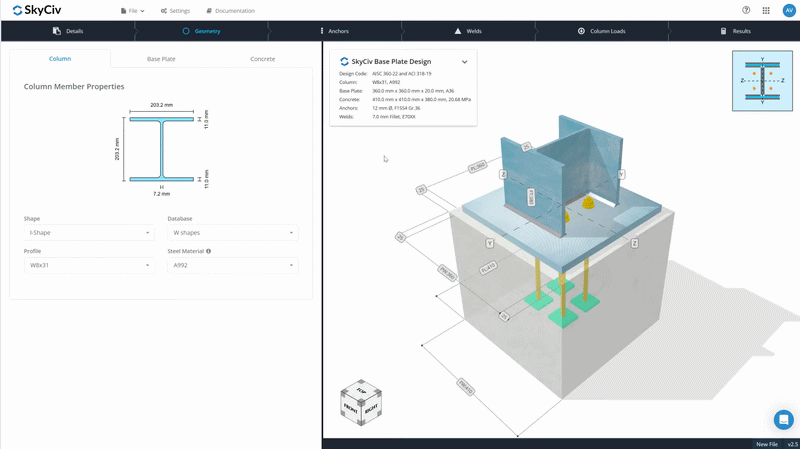Click the Welds triangle icon
This screenshot has width=800, height=449.
[458, 31]
